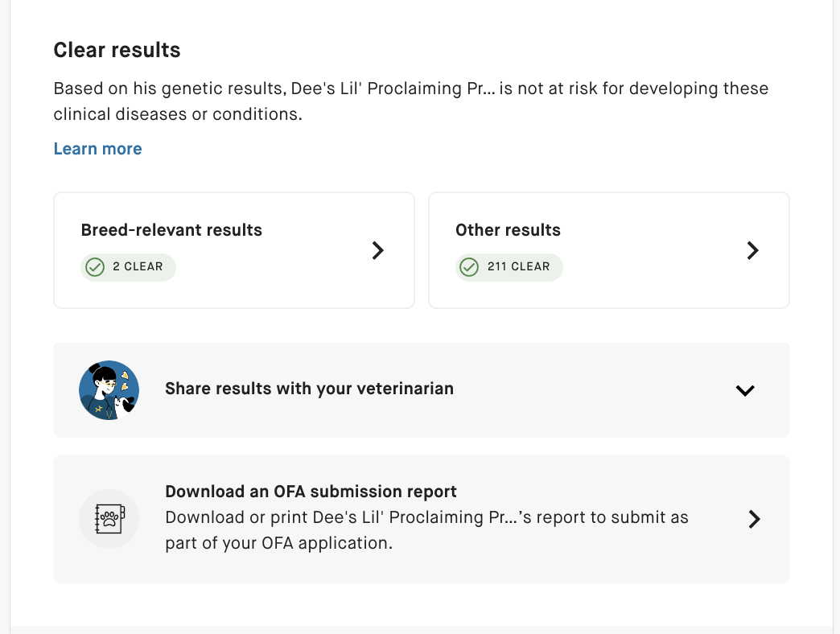Click the arrow on the OFA report row
The image size is (840, 634).
point(754,519)
